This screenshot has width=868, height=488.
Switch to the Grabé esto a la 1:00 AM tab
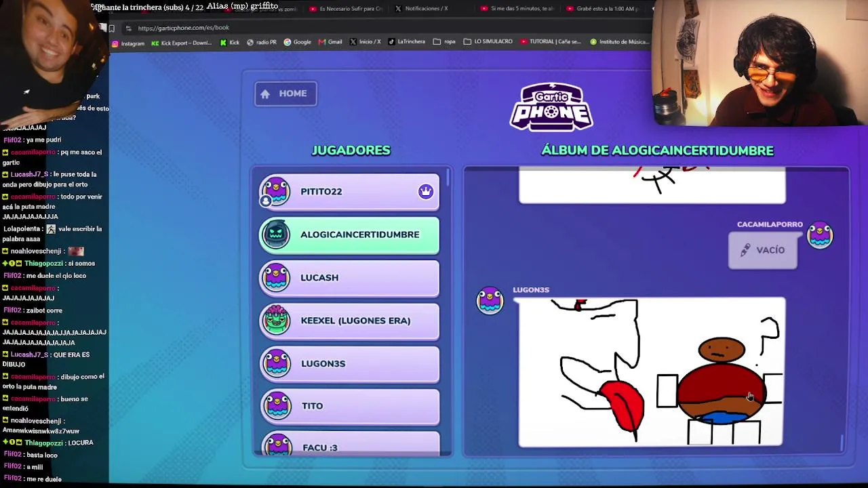[x=604, y=9]
